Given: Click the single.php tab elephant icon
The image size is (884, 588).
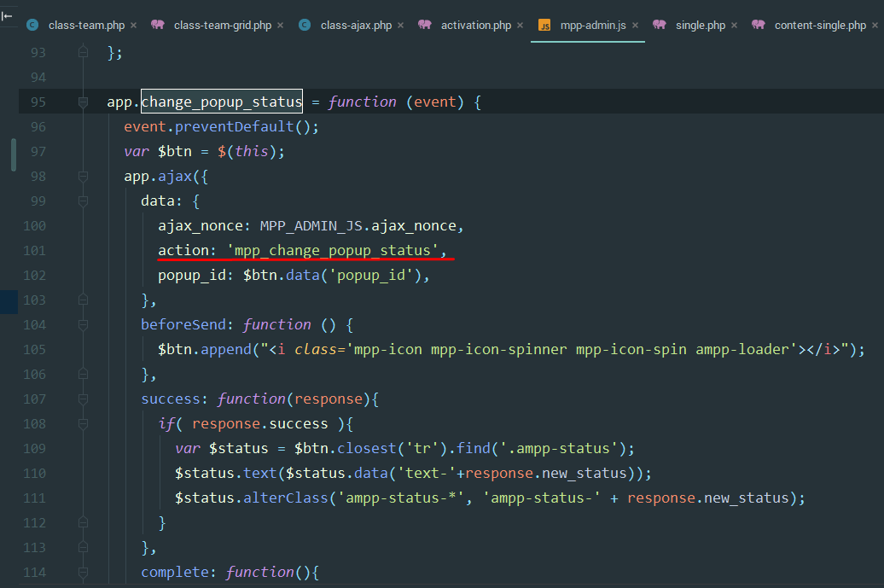Looking at the screenshot, I should [660, 25].
